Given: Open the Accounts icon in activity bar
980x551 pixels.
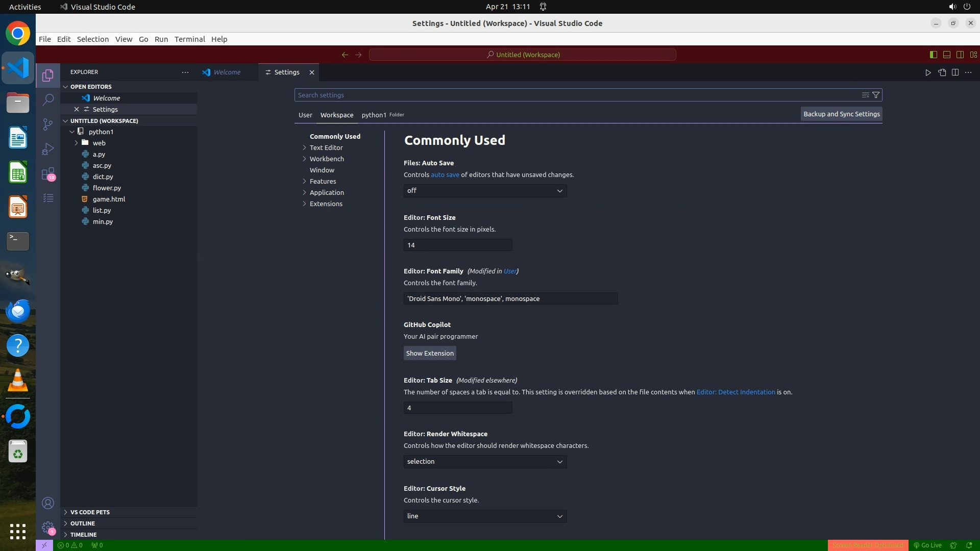Looking at the screenshot, I should tap(48, 504).
